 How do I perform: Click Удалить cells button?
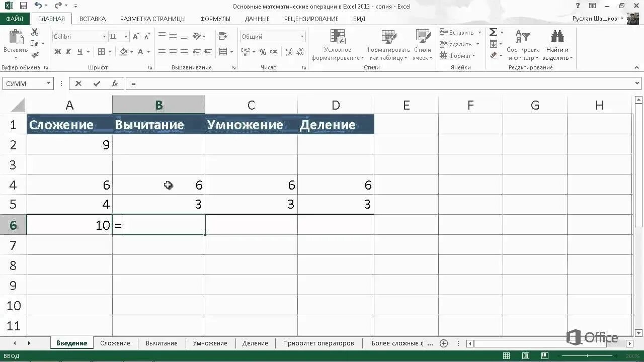tap(460, 44)
